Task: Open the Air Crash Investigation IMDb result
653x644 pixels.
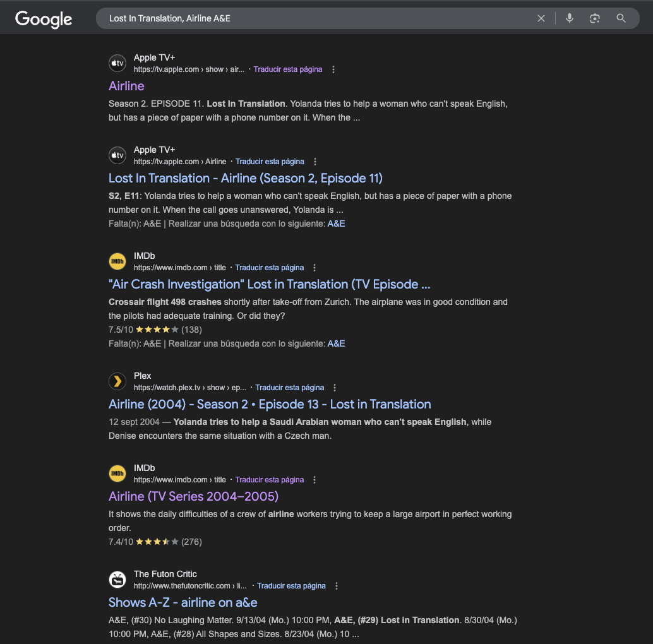Action: pyautogui.click(x=270, y=284)
